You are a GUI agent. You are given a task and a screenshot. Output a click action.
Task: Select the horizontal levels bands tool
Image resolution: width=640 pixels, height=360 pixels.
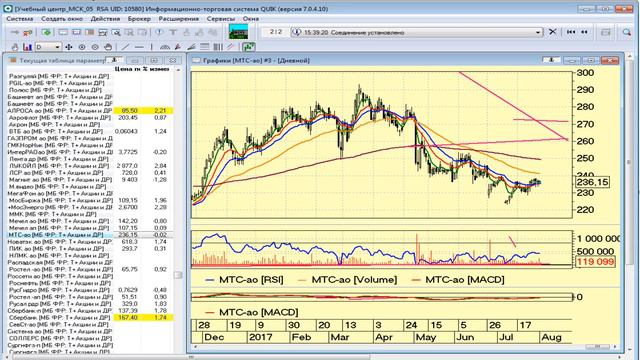click(x=204, y=47)
